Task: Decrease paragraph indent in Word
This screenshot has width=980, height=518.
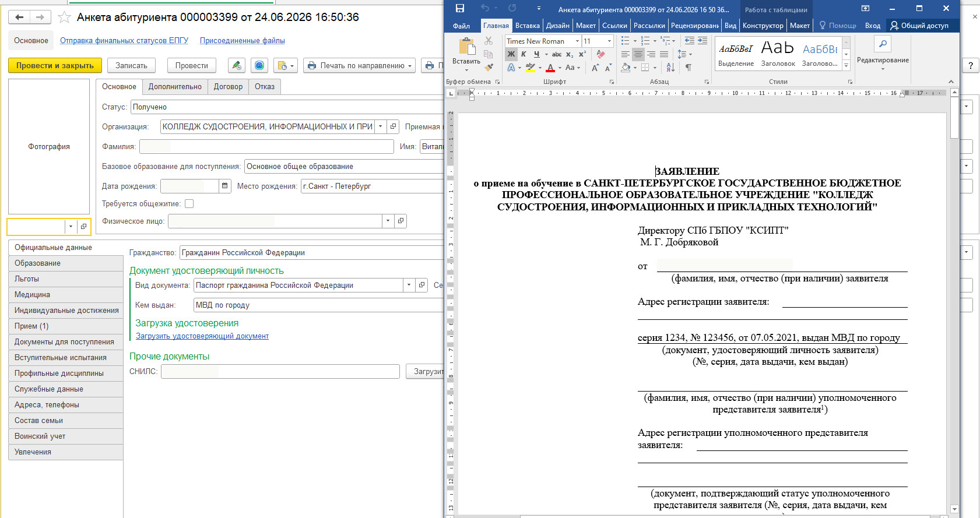Action: pyautogui.click(x=690, y=41)
